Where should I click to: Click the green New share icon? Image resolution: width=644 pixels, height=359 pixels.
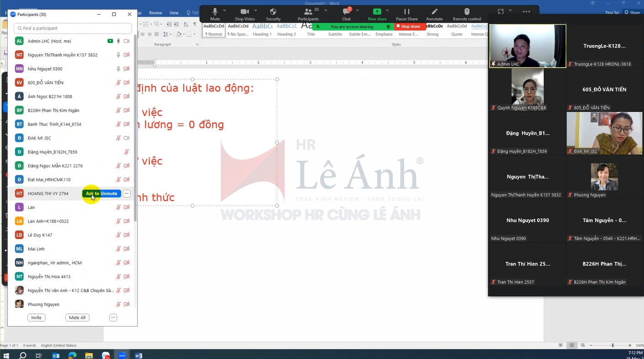coord(377,12)
